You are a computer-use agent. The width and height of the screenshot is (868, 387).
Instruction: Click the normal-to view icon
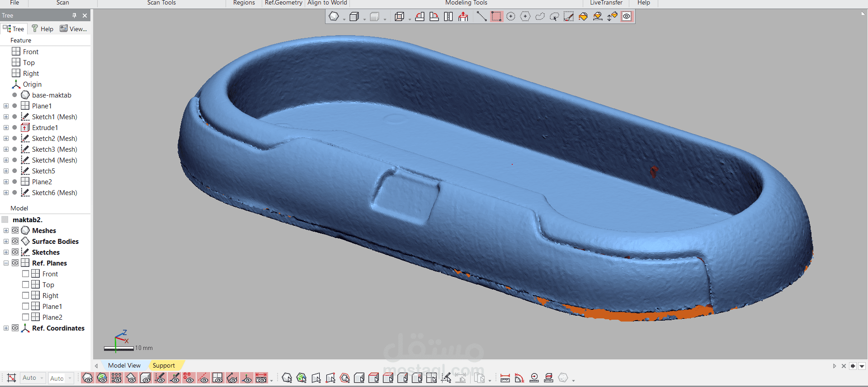tap(463, 17)
